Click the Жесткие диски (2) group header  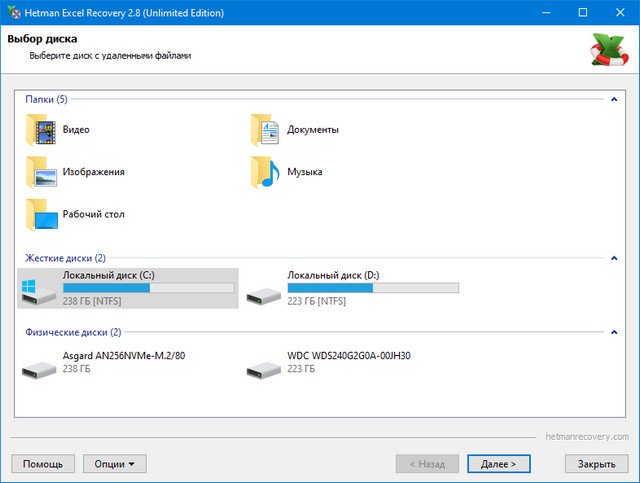(x=65, y=258)
